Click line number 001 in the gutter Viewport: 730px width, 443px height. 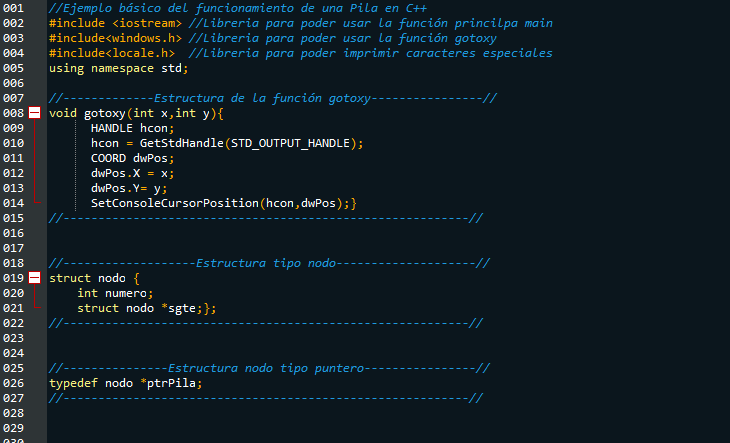tap(14, 8)
